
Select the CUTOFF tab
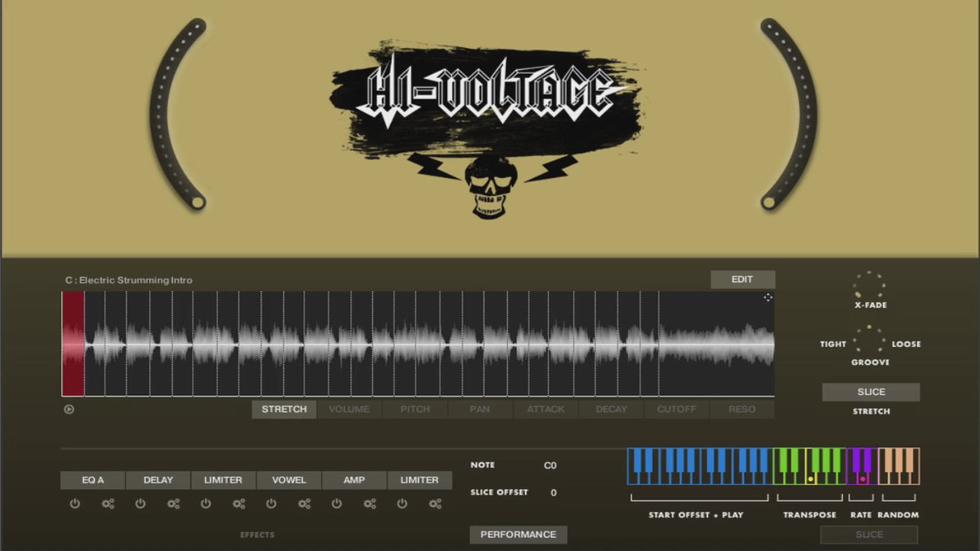(677, 410)
